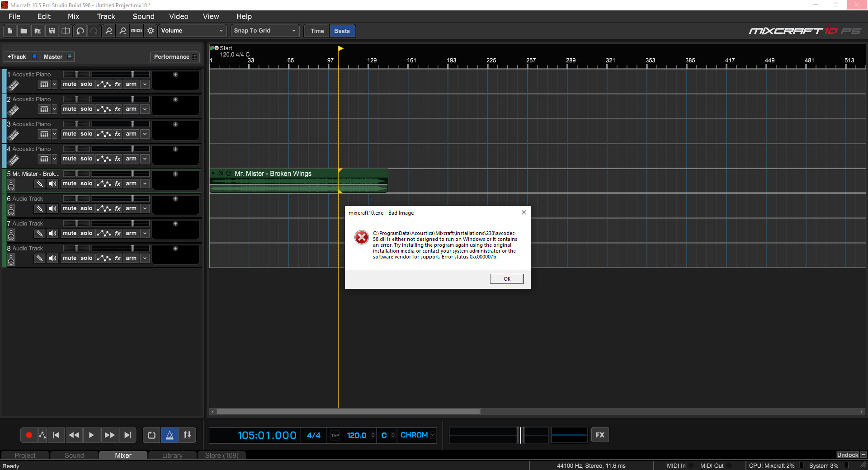Open the Volume automation dropdown
The image size is (868, 470).
coord(192,31)
